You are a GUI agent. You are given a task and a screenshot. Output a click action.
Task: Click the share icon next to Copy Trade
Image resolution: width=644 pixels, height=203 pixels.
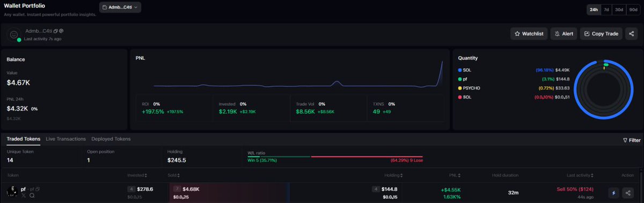point(632,34)
